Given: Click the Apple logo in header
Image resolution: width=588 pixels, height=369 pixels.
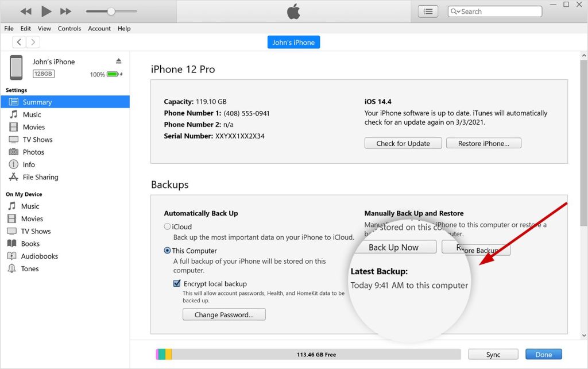Looking at the screenshot, I should pos(293,11).
